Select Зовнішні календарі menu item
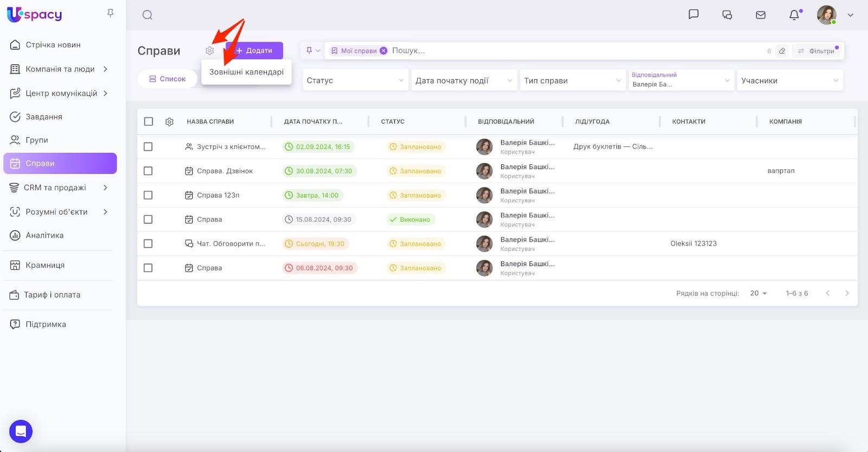The width and height of the screenshot is (868, 452). coord(246,72)
